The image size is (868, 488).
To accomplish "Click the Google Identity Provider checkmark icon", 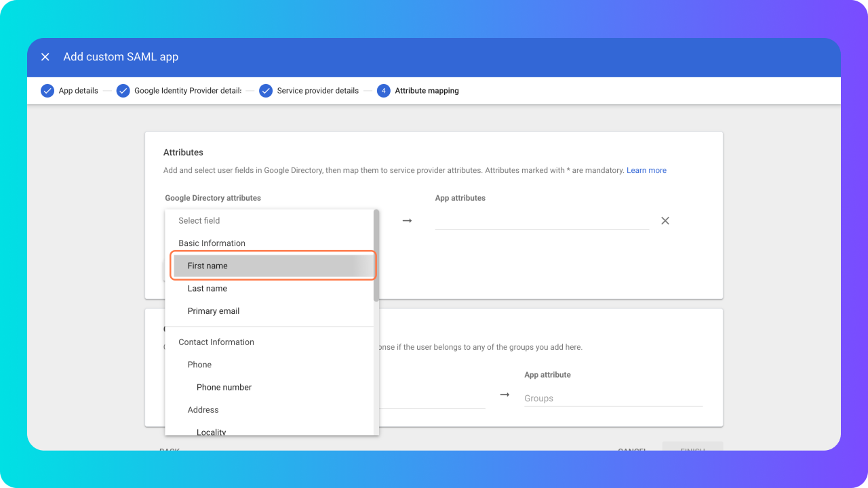I will (123, 91).
